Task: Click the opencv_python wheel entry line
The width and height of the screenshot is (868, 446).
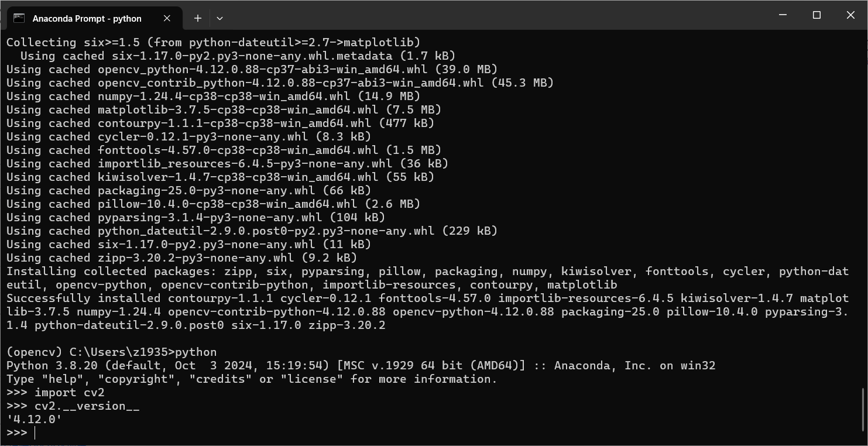Action: [x=234, y=69]
